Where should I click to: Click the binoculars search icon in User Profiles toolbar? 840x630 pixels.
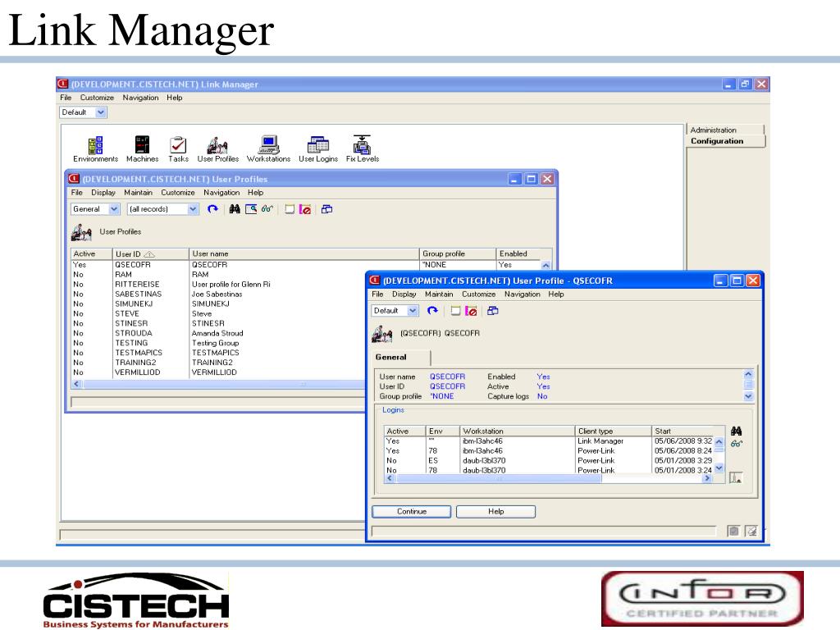[235, 209]
